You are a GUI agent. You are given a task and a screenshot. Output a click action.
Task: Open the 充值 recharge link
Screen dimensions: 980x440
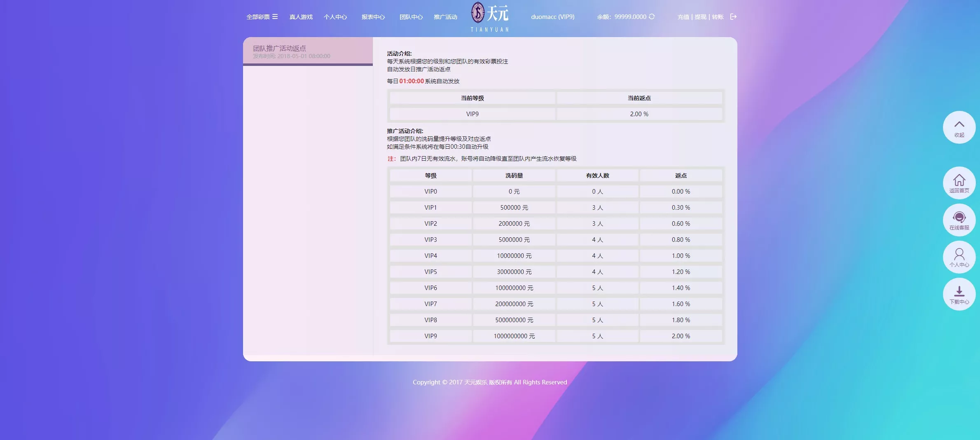683,17
